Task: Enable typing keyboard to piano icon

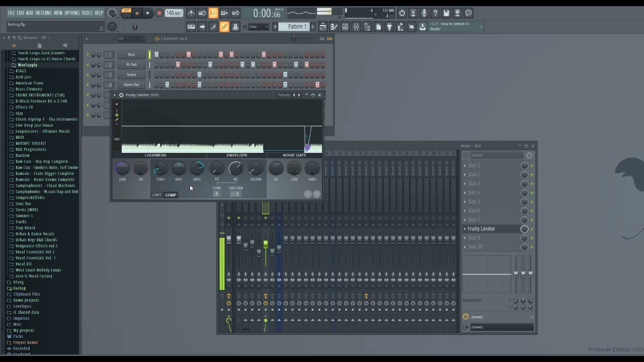Action: coord(191,27)
